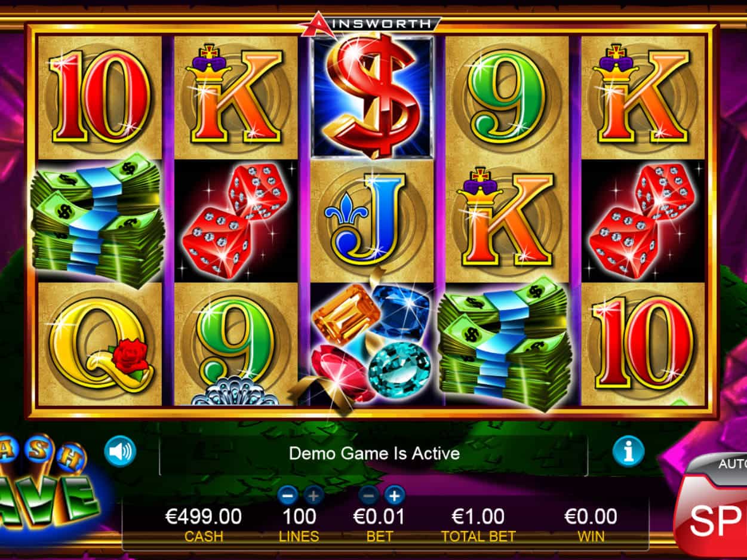This screenshot has width=747, height=560.
Task: Open the game info icon
Action: 628,451
